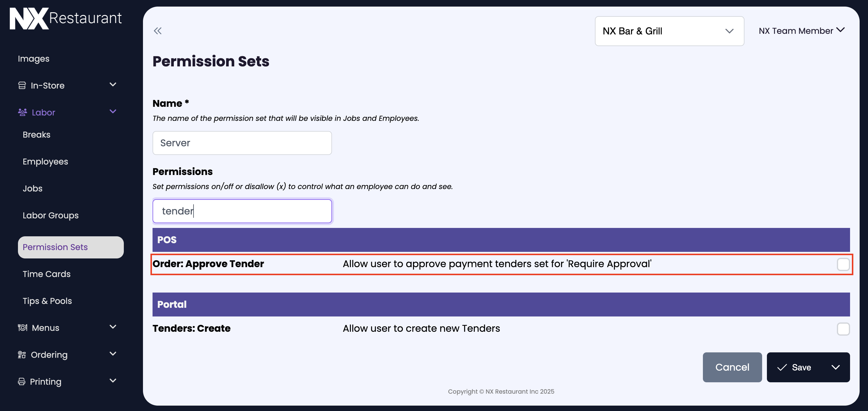
Task: Select the Printing printer icon
Action: pyautogui.click(x=22, y=381)
